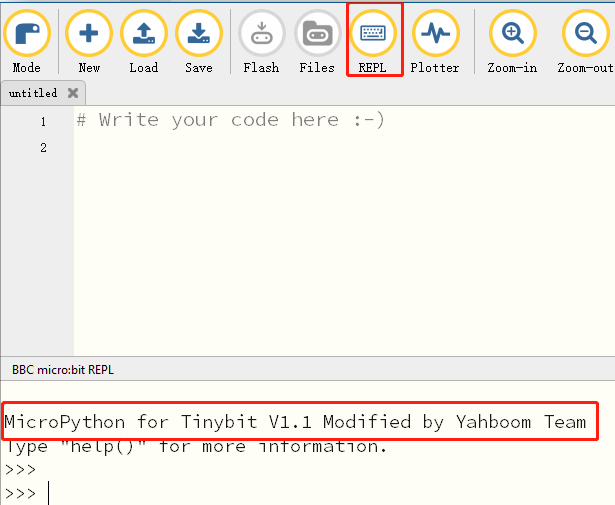This screenshot has width=615, height=505.
Task: Close the untitled tab
Action: tap(73, 93)
